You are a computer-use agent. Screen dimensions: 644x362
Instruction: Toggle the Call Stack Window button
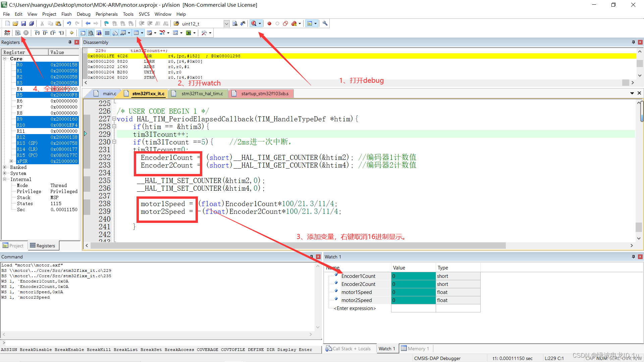[115, 33]
